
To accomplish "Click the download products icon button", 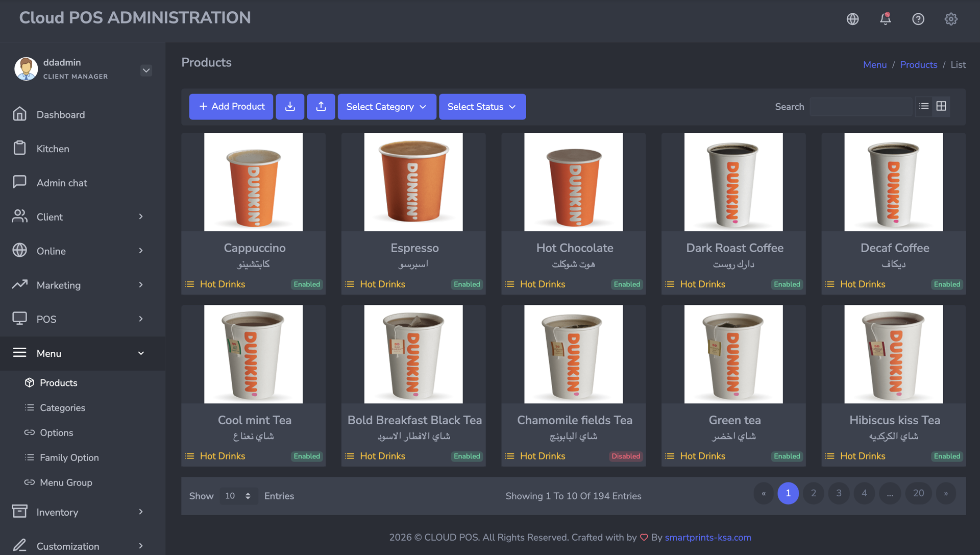I will pyautogui.click(x=290, y=107).
